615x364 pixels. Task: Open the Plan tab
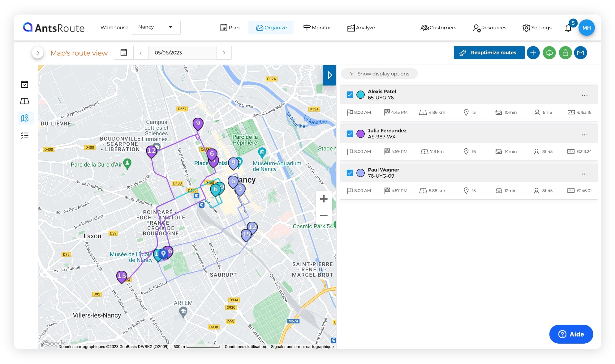tap(230, 27)
